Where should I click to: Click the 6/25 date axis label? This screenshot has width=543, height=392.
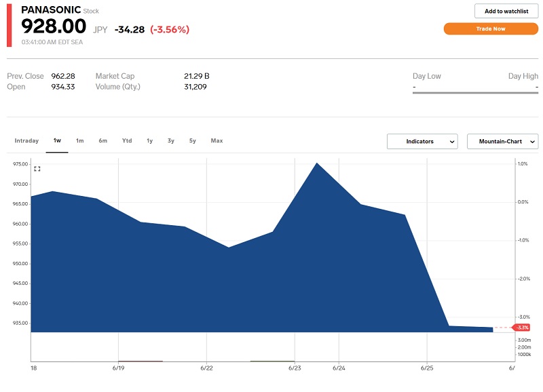pyautogui.click(x=427, y=368)
